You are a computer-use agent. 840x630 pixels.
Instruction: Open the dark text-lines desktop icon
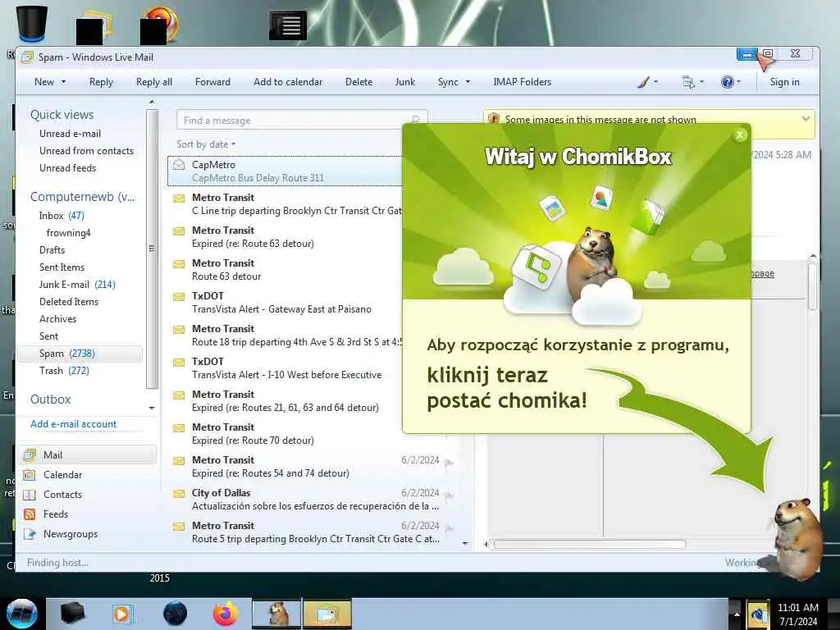[288, 25]
